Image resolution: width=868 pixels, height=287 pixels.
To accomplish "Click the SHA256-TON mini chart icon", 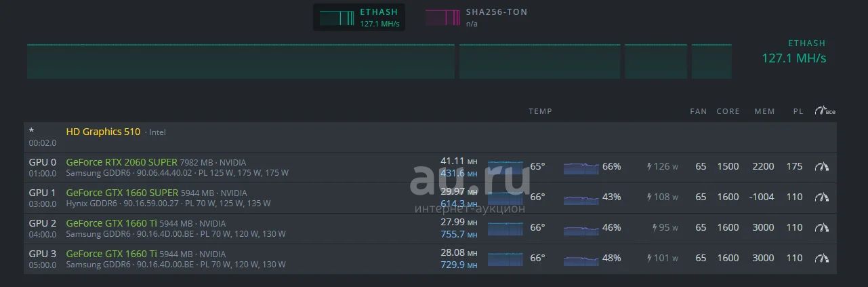I will coord(442,18).
